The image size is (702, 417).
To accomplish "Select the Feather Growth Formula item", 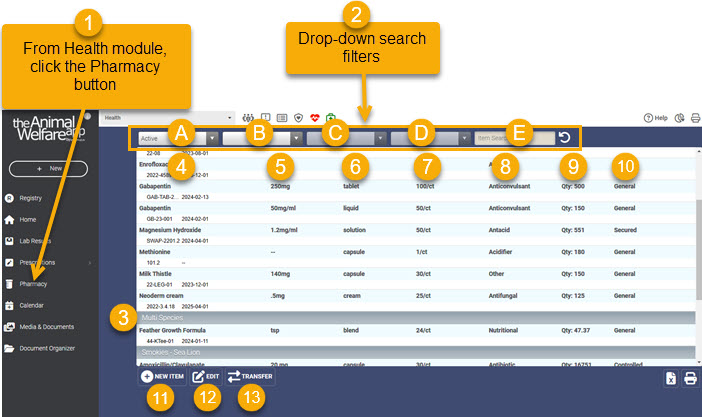I will tap(172, 331).
